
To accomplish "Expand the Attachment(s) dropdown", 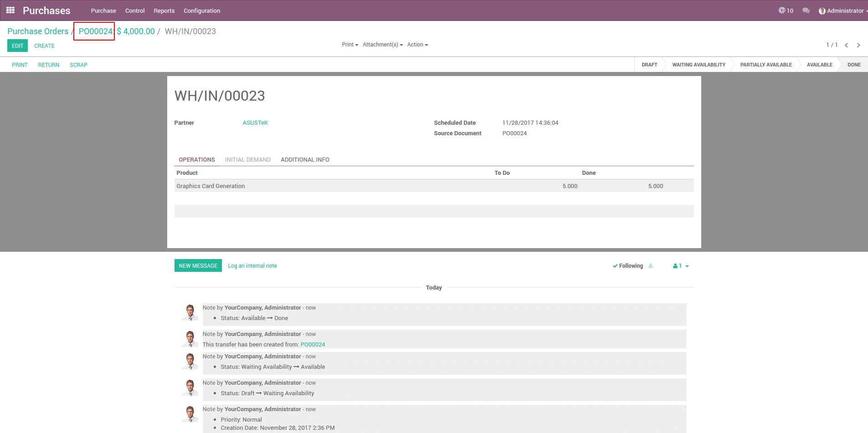I will (x=382, y=45).
